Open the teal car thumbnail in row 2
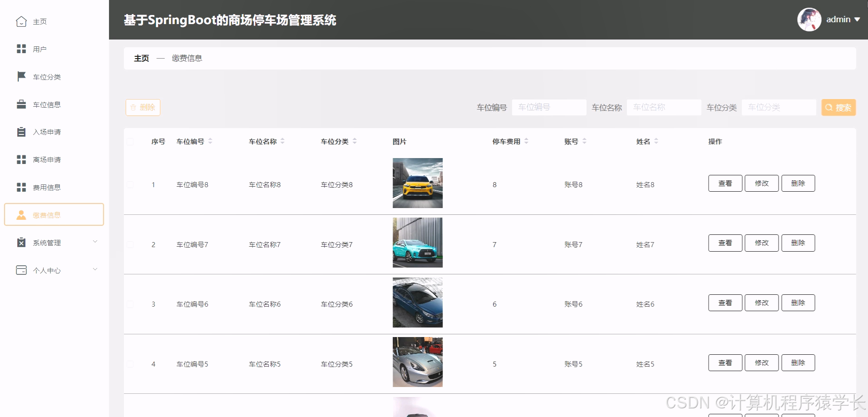Image resolution: width=868 pixels, height=417 pixels. tap(417, 243)
